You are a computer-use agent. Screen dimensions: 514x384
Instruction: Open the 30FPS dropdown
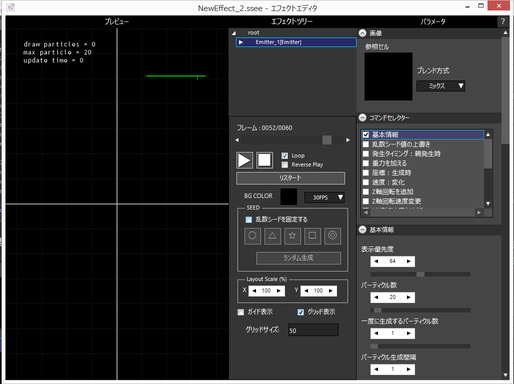tap(324, 197)
